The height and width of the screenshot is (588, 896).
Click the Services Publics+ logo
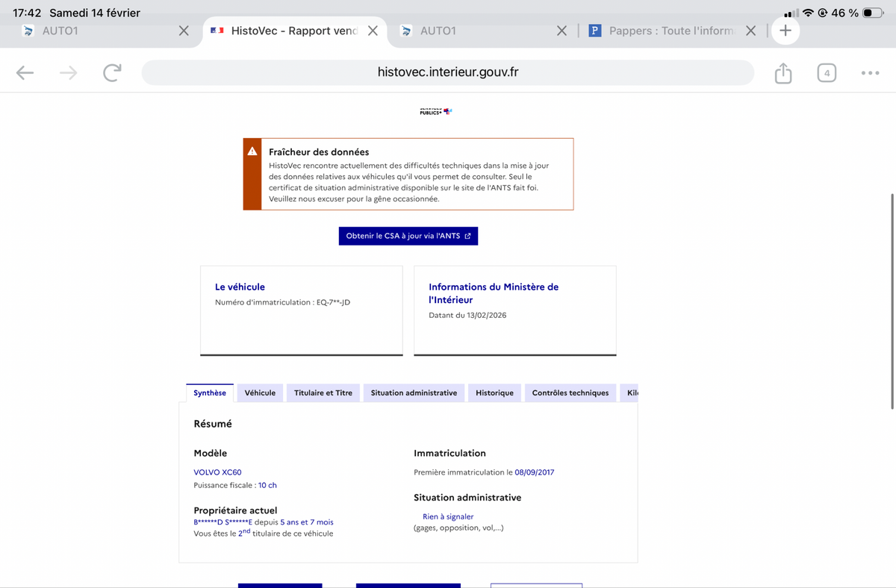point(436,111)
